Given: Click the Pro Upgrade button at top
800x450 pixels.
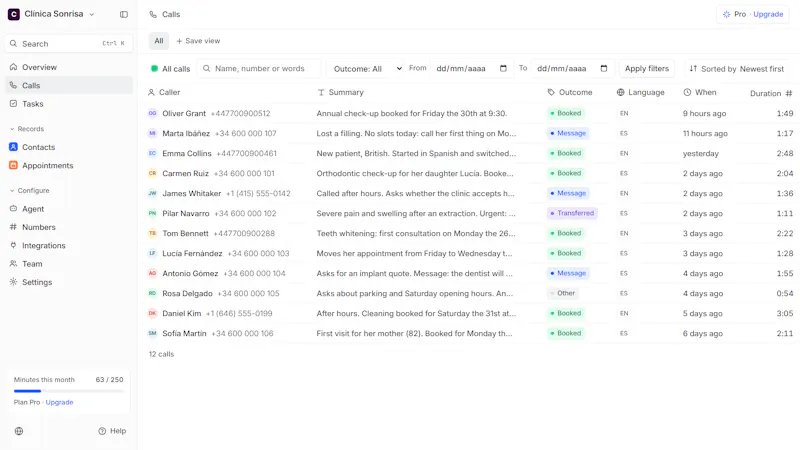Looking at the screenshot, I should coord(753,14).
